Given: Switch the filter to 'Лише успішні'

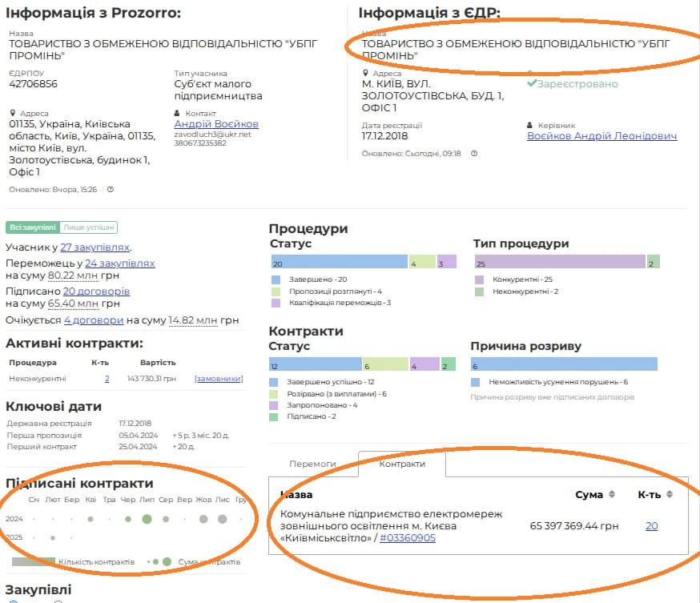Looking at the screenshot, I should [89, 227].
